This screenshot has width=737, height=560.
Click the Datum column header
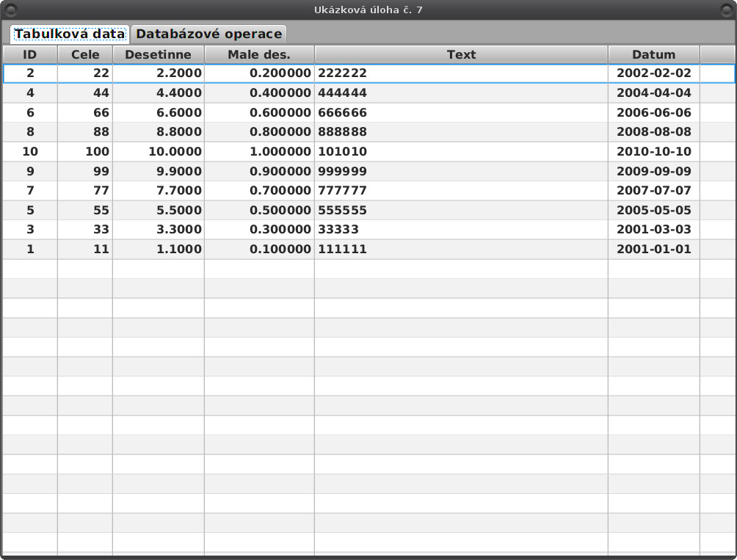[654, 54]
